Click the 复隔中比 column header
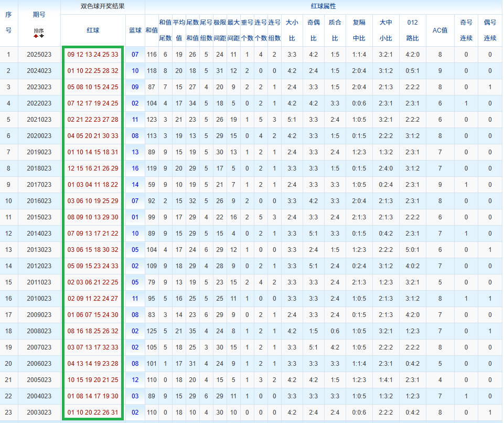This screenshot has width=504, height=423. tap(359, 30)
